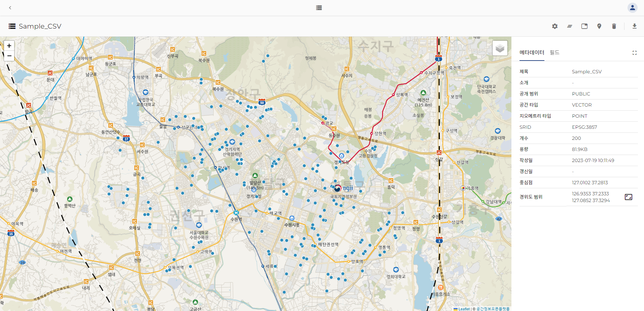Zoom to extent icon beside 경위도 범위
The height and width of the screenshot is (311, 644).
click(628, 197)
